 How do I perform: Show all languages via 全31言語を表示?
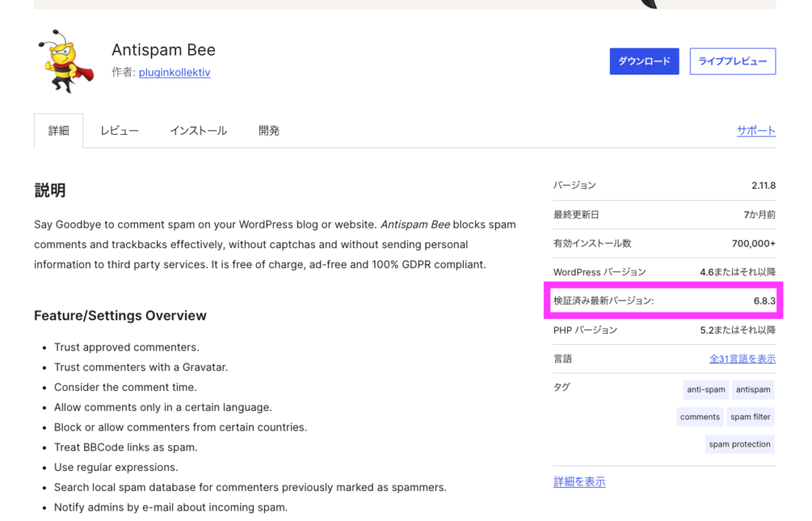tap(742, 359)
